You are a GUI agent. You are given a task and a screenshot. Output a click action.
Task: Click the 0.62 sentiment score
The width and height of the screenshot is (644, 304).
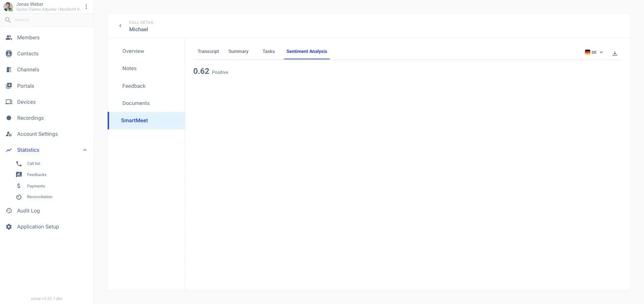[201, 71]
